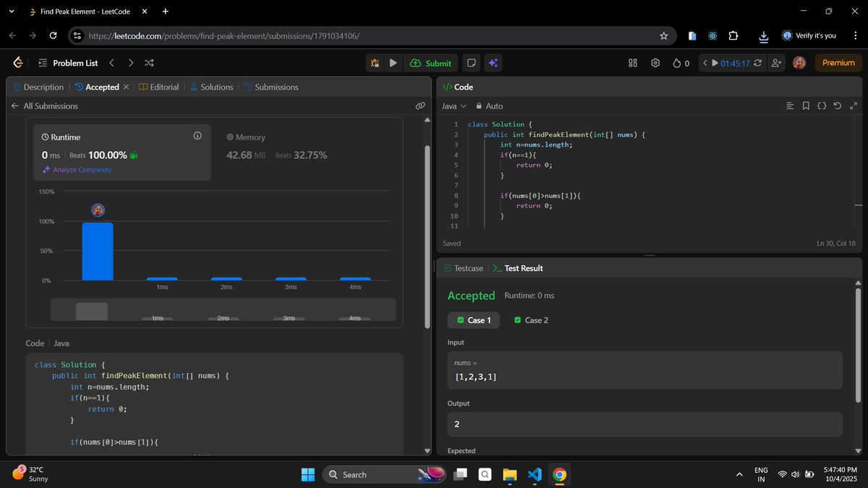The height and width of the screenshot is (488, 868).
Task: Run the code with the play button
Action: tap(393, 63)
